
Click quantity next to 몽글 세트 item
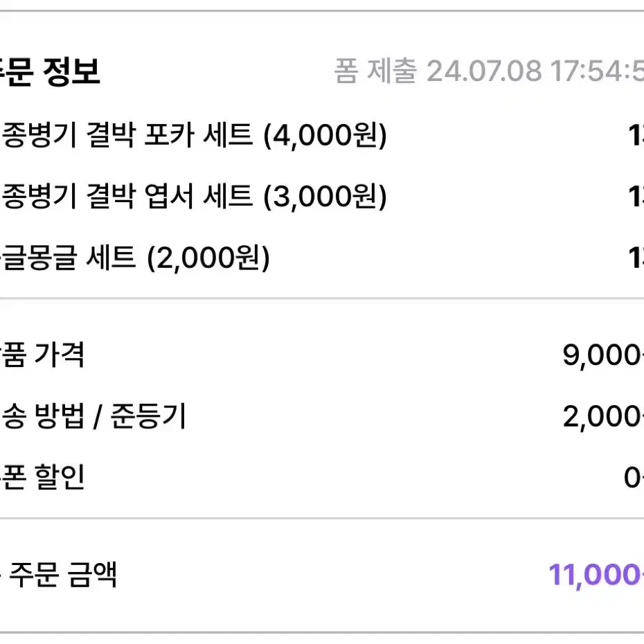(x=636, y=258)
